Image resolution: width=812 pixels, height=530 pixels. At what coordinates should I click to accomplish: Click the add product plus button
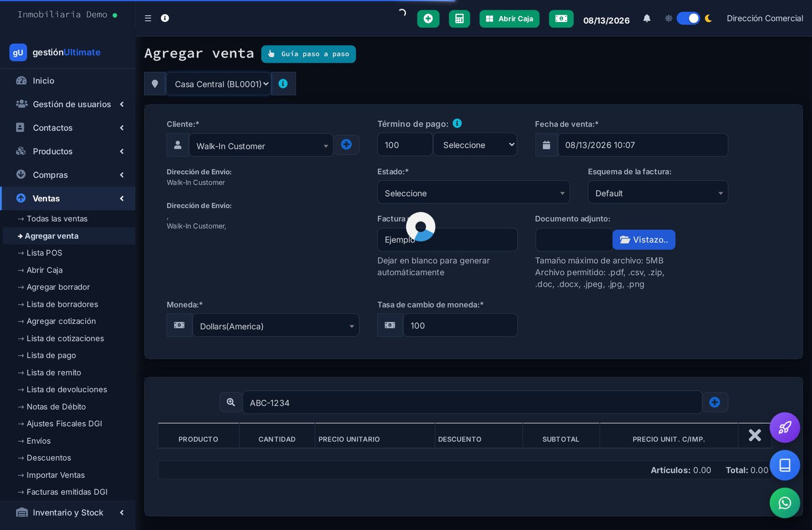pos(715,402)
